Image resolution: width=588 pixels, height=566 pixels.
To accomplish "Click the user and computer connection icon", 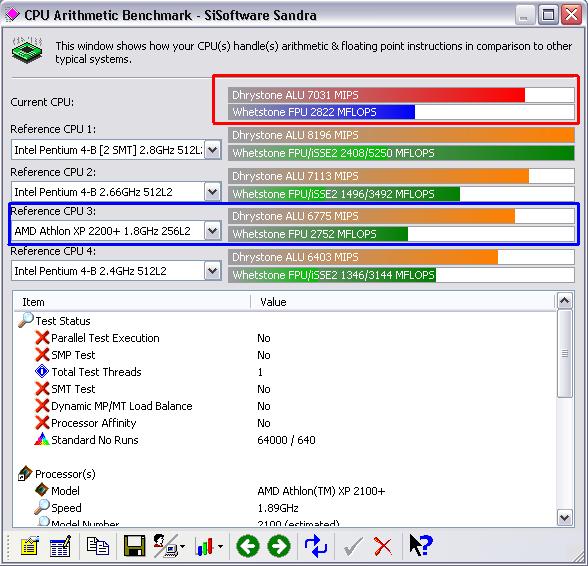I will coord(165,546).
